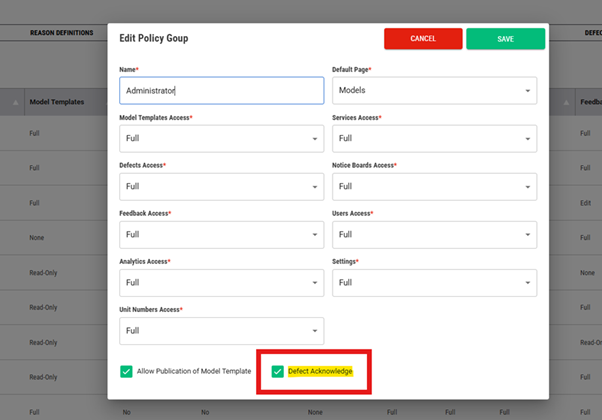The image size is (602, 420).
Task: Open the Settings dropdown
Action: [434, 282]
